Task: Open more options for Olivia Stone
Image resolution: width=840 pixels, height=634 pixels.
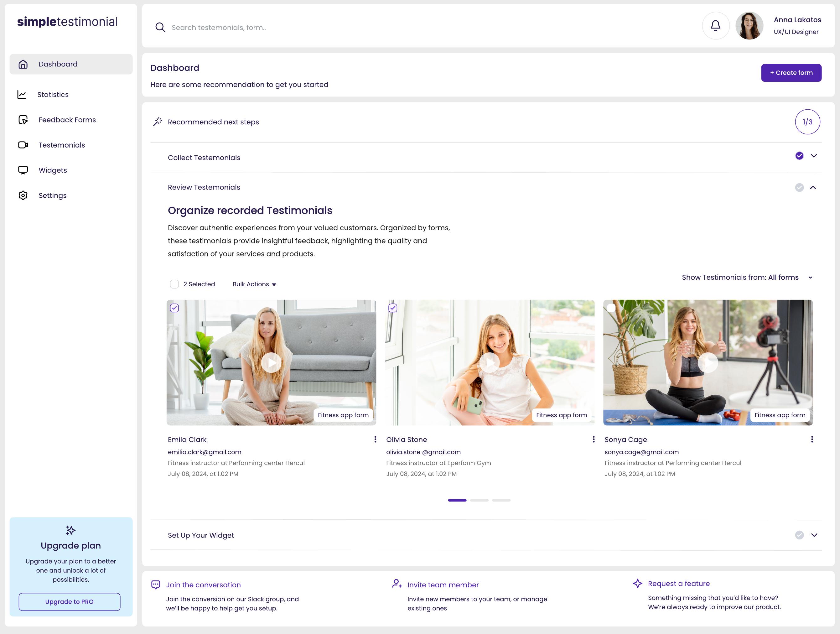Action: (594, 439)
